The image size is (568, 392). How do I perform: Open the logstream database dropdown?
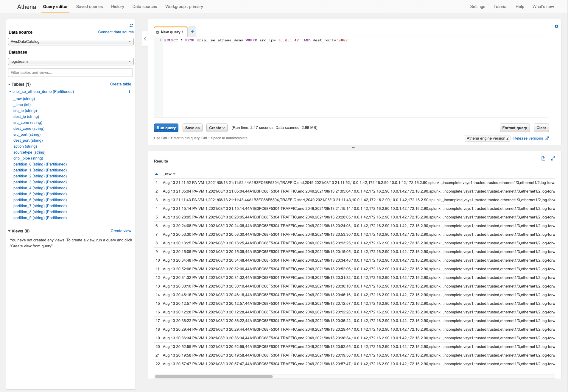click(71, 62)
